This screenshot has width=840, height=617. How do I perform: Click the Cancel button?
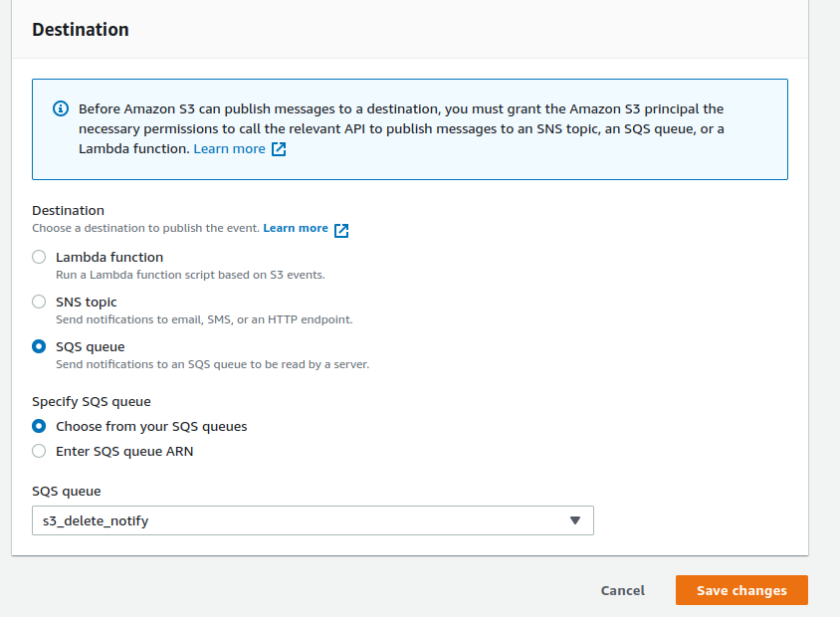point(622,590)
